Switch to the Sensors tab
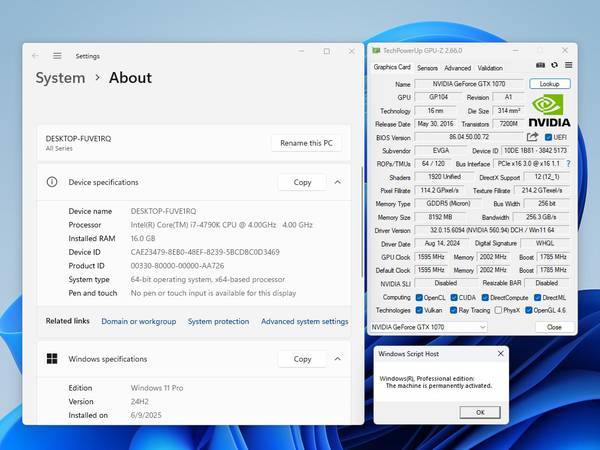The image size is (600, 450). click(x=427, y=68)
